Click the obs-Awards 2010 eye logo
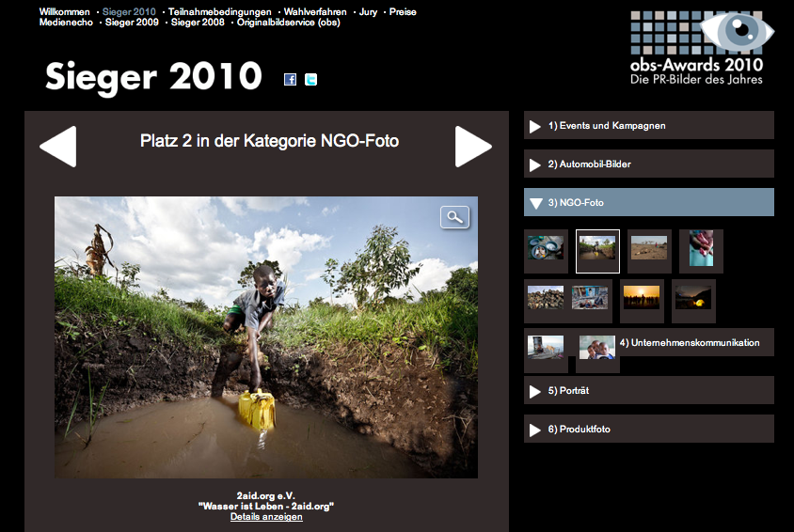 701,48
